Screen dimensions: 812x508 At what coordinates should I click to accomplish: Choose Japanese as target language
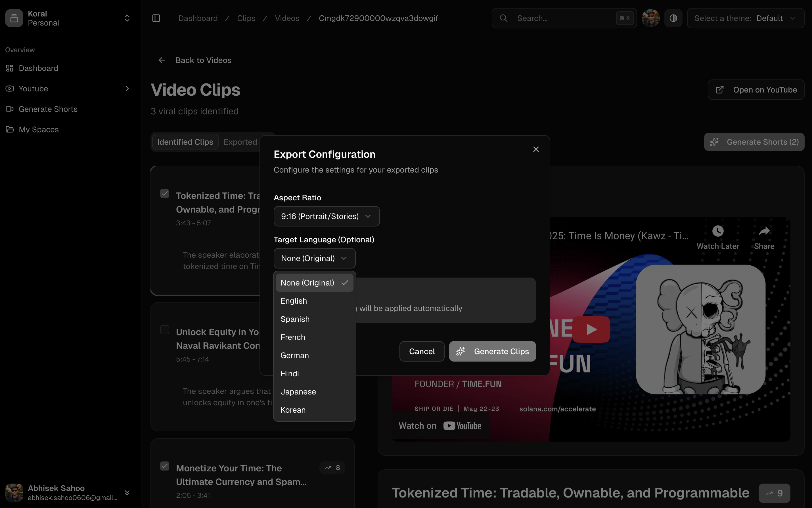[x=298, y=392]
